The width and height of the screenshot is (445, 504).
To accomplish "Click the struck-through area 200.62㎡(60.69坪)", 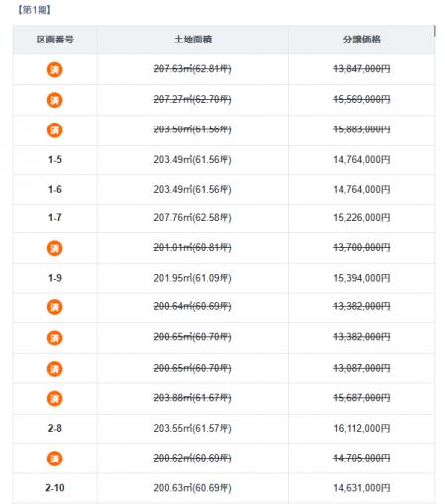I will pos(193,458).
